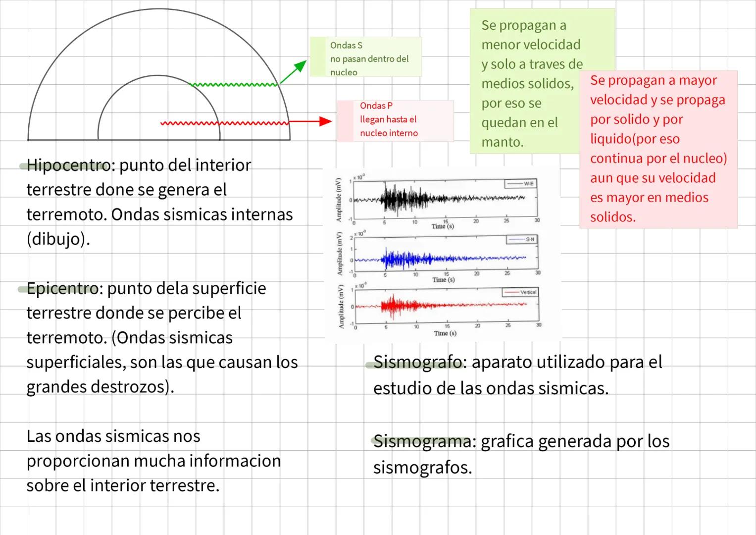Image resolution: width=756 pixels, height=535 pixels.
Task: Click the pink strip beside Ondas P
Action: (x=345, y=121)
